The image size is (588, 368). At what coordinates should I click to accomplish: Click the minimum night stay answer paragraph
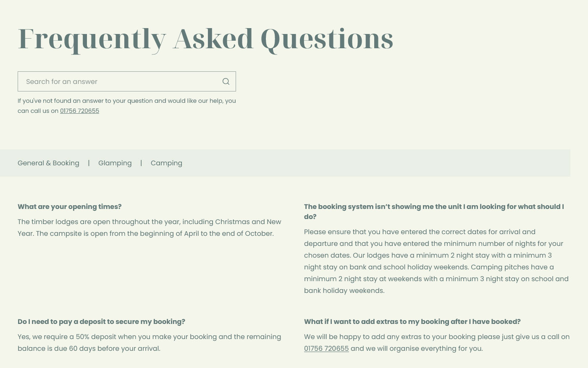click(436, 261)
